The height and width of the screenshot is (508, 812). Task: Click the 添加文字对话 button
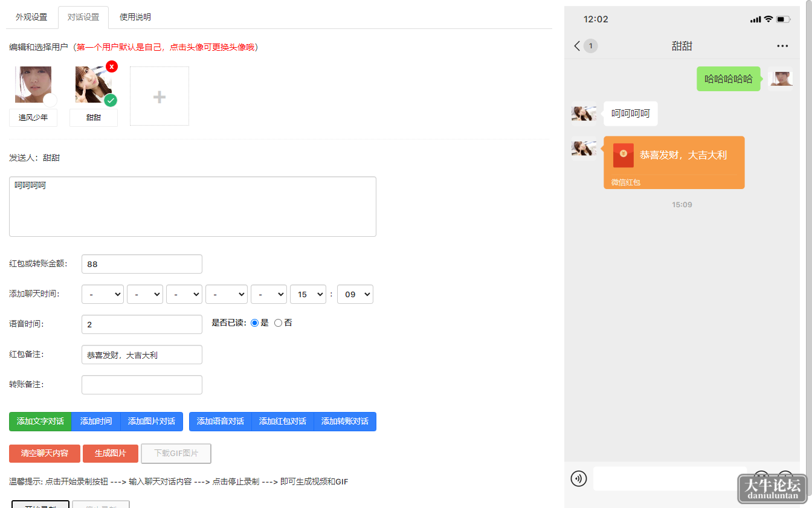[40, 422]
